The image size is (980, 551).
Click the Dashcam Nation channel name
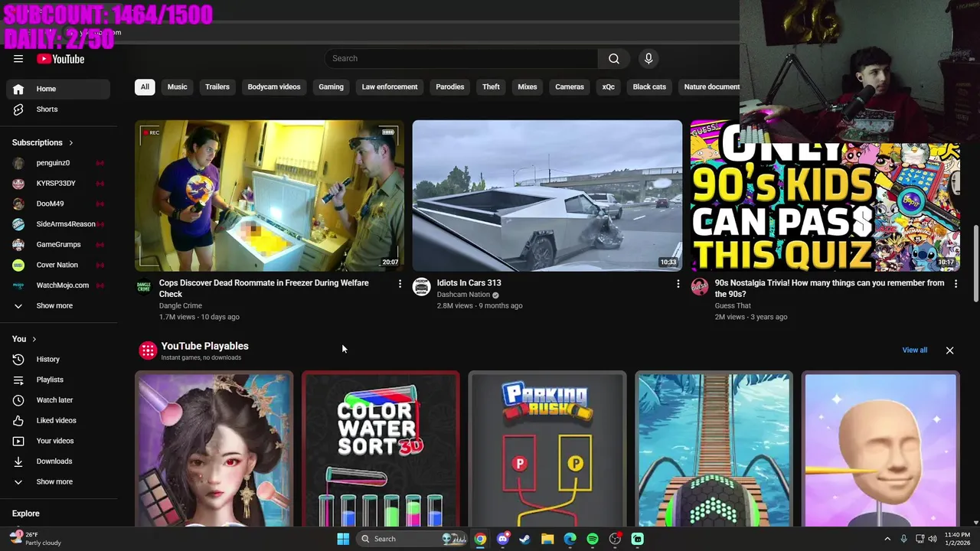463,295
